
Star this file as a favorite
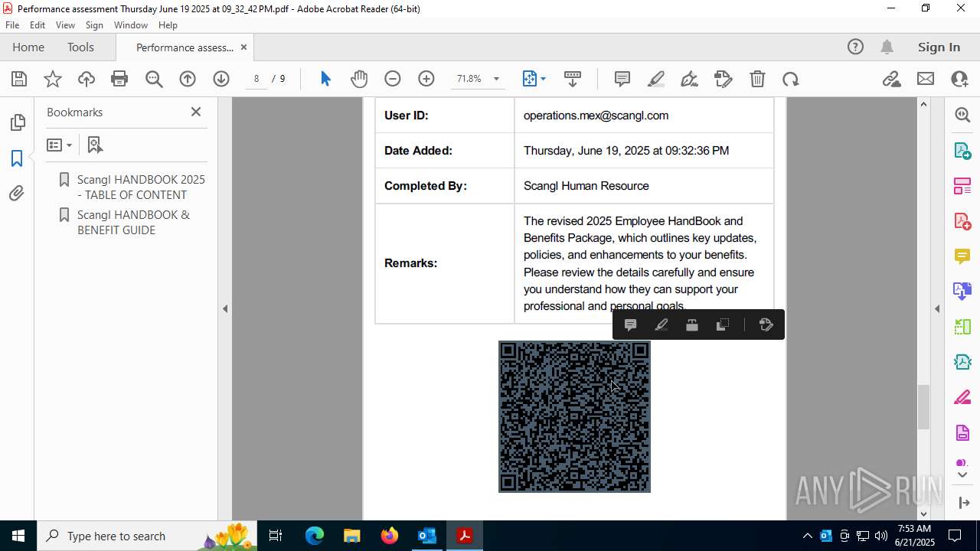53,79
